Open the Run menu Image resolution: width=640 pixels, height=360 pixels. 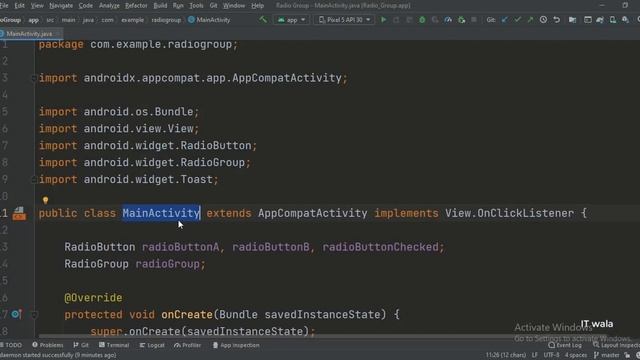(178, 6)
